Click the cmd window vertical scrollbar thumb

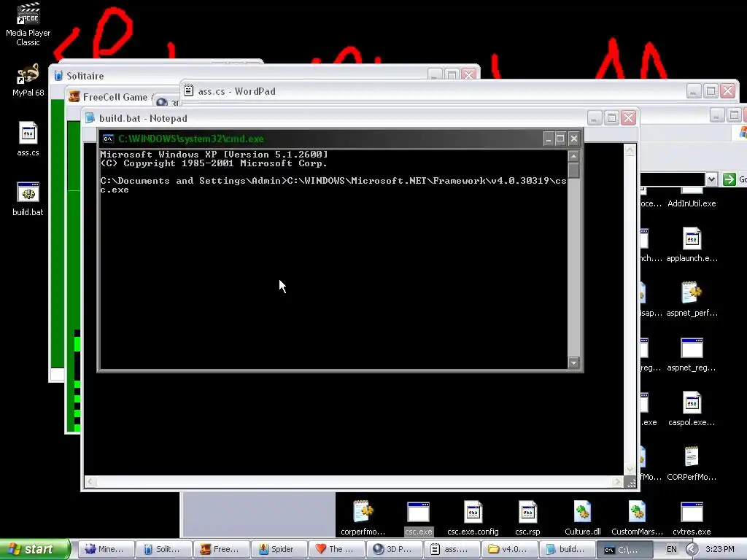tap(573, 171)
